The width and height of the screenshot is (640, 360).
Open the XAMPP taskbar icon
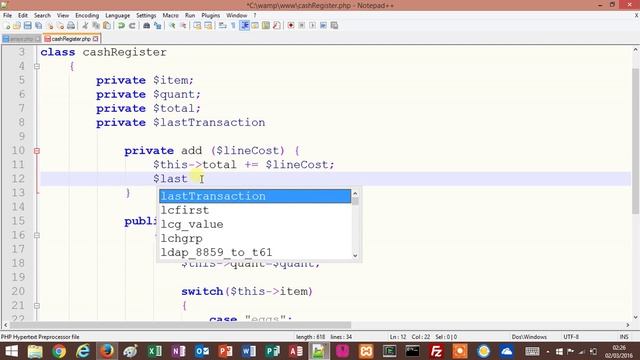tap(366, 351)
